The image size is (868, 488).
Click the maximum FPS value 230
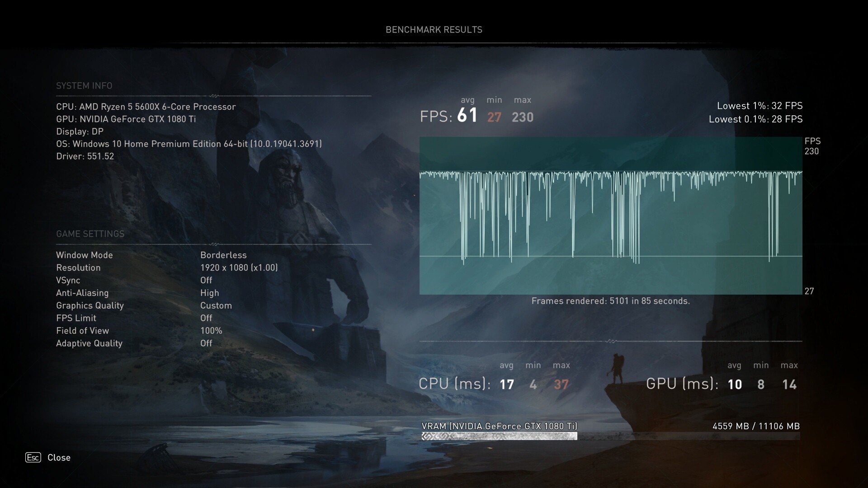523,117
